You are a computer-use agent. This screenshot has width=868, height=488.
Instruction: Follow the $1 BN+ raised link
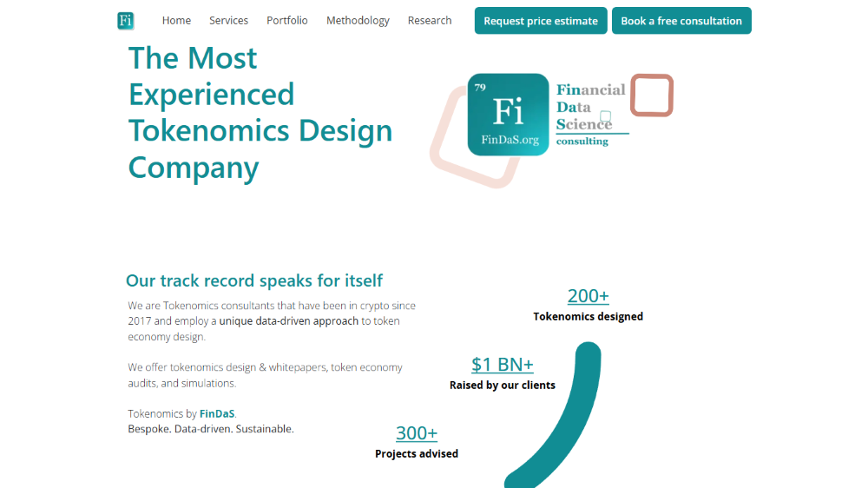(503, 365)
